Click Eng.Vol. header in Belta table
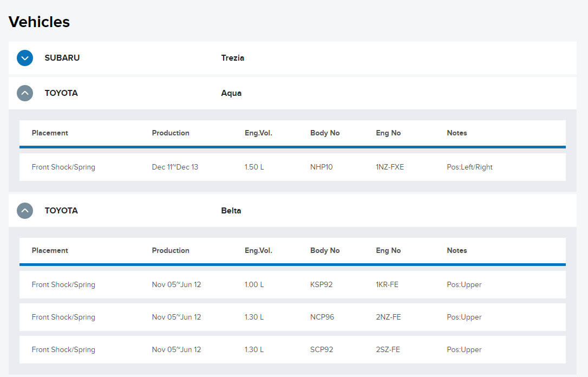 click(x=258, y=250)
